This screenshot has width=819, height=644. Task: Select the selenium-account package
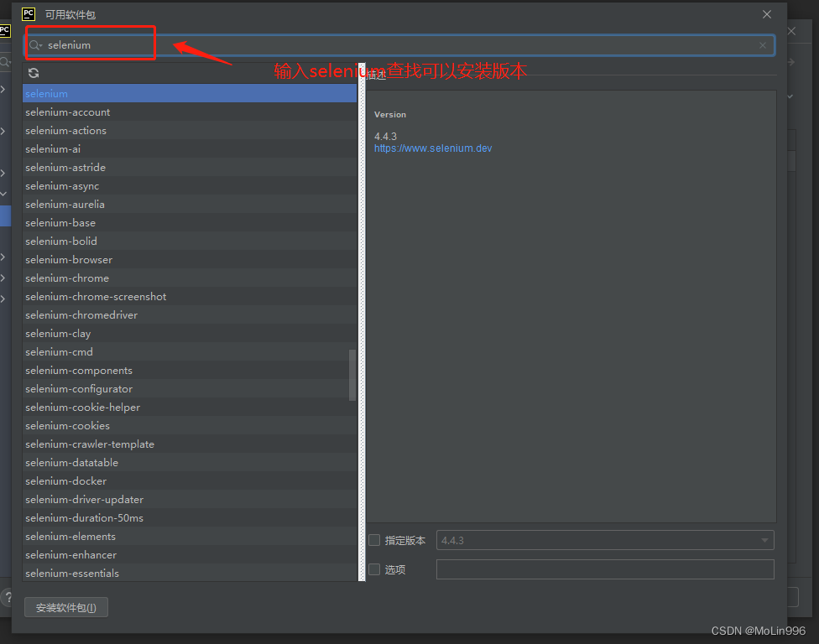pos(67,112)
